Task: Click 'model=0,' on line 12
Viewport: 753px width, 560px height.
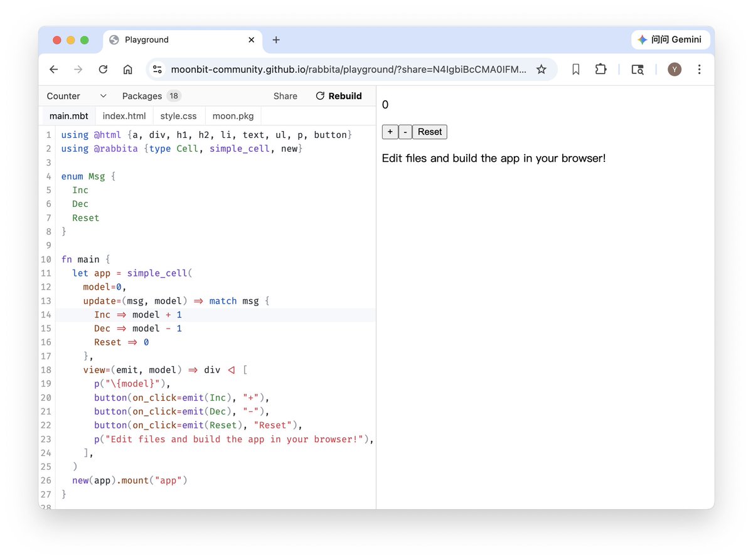Action: [105, 287]
